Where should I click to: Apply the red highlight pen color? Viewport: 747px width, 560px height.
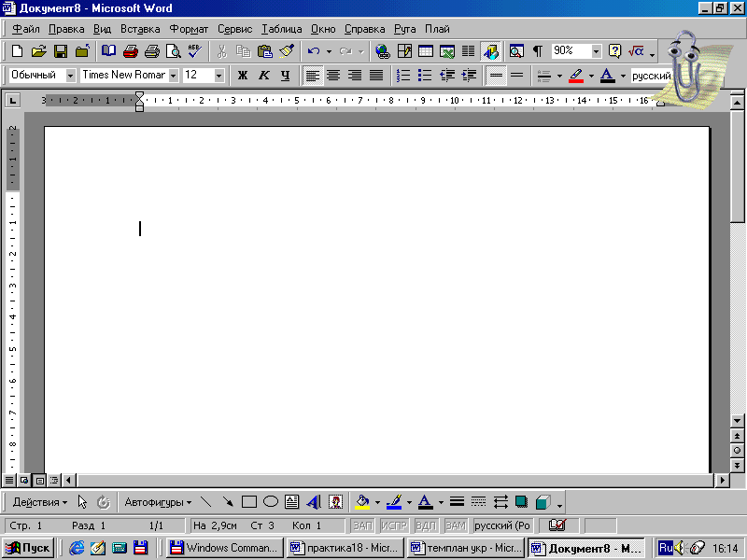pos(576,76)
